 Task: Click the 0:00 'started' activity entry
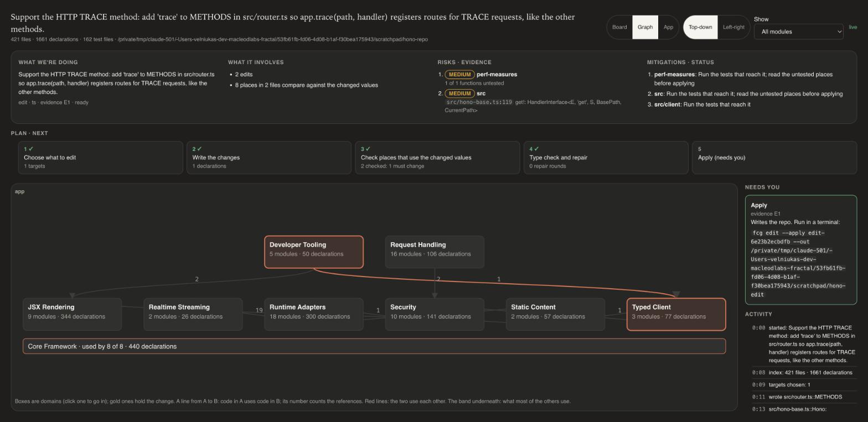click(804, 344)
